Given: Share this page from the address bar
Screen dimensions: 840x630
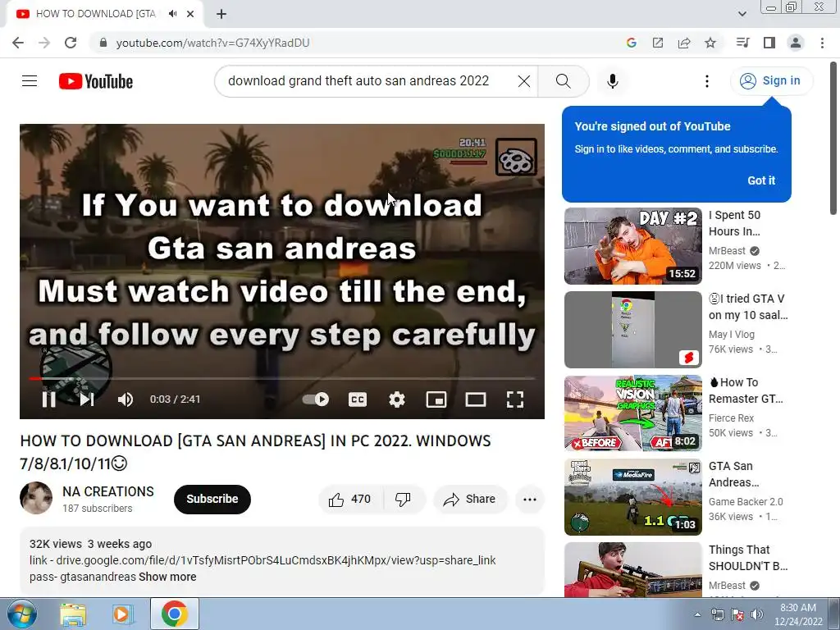Looking at the screenshot, I should tap(684, 43).
